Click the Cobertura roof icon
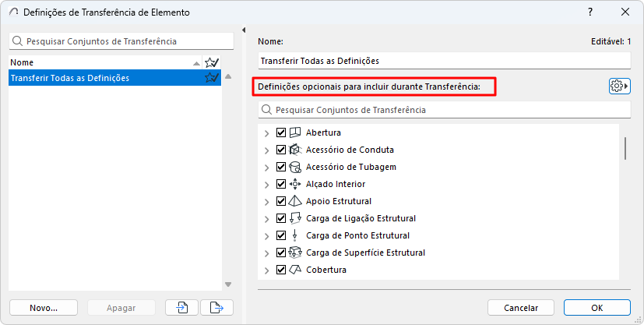Image resolution: width=644 pixels, height=325 pixels. [295, 270]
